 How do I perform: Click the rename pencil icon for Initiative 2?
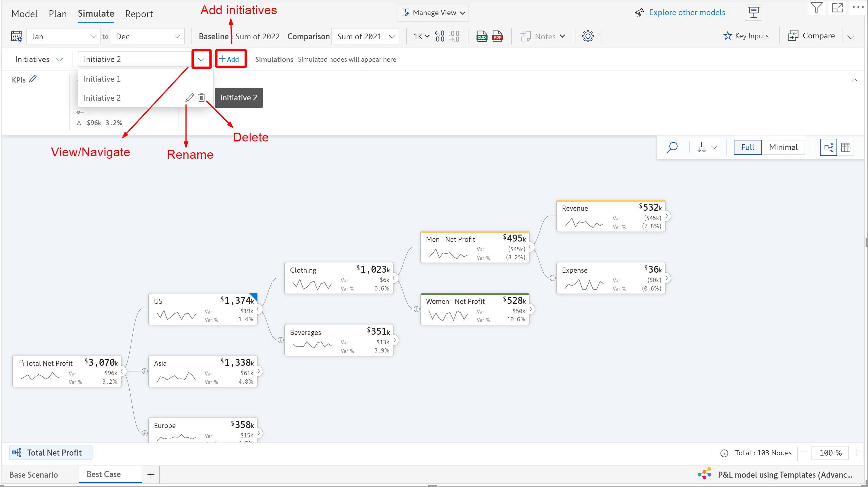(x=189, y=98)
